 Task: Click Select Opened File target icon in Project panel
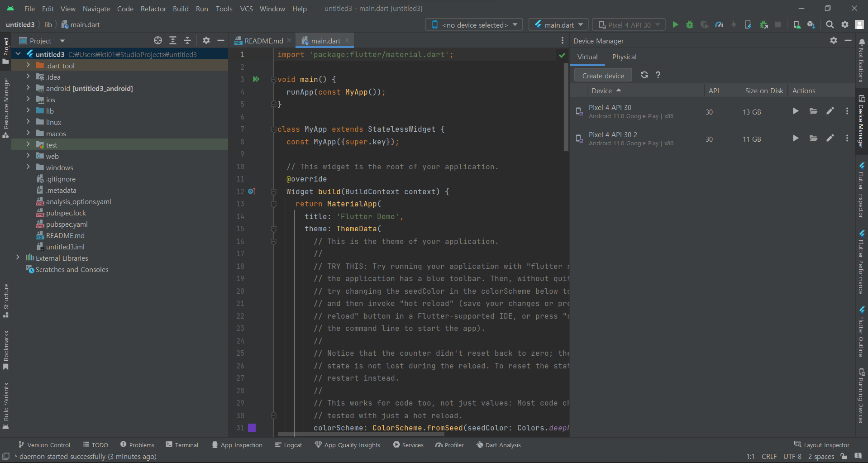pos(158,41)
